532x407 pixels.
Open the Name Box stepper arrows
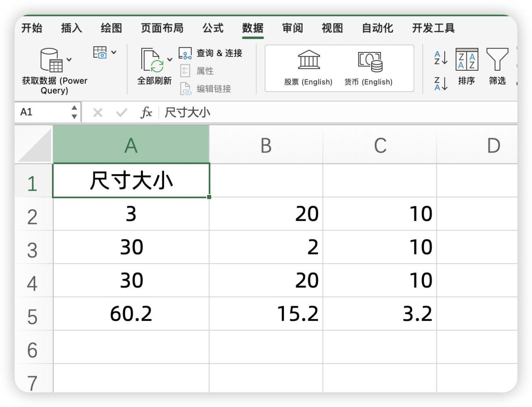coord(74,112)
